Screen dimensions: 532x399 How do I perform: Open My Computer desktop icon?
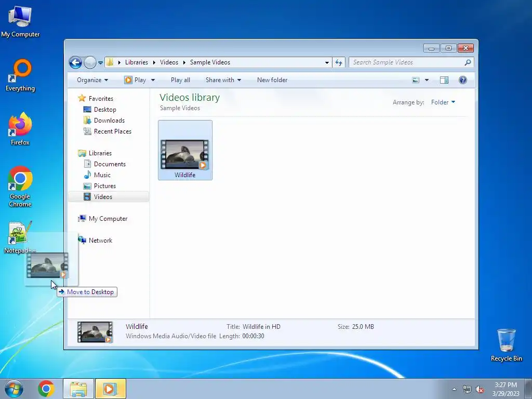tap(20, 21)
